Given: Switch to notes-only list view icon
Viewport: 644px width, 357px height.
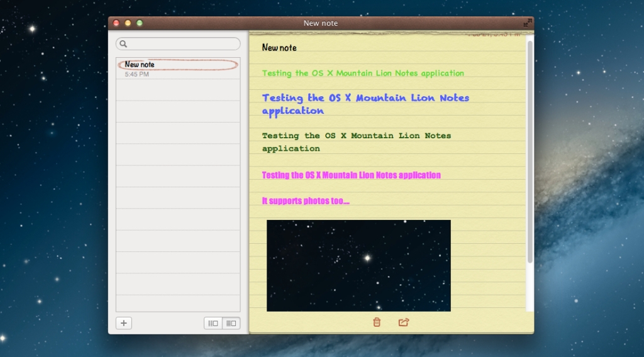Looking at the screenshot, I should 231,323.
